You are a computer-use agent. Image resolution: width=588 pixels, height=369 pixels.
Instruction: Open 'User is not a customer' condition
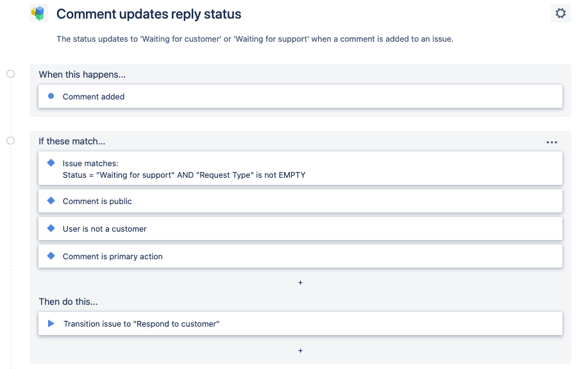click(x=300, y=228)
